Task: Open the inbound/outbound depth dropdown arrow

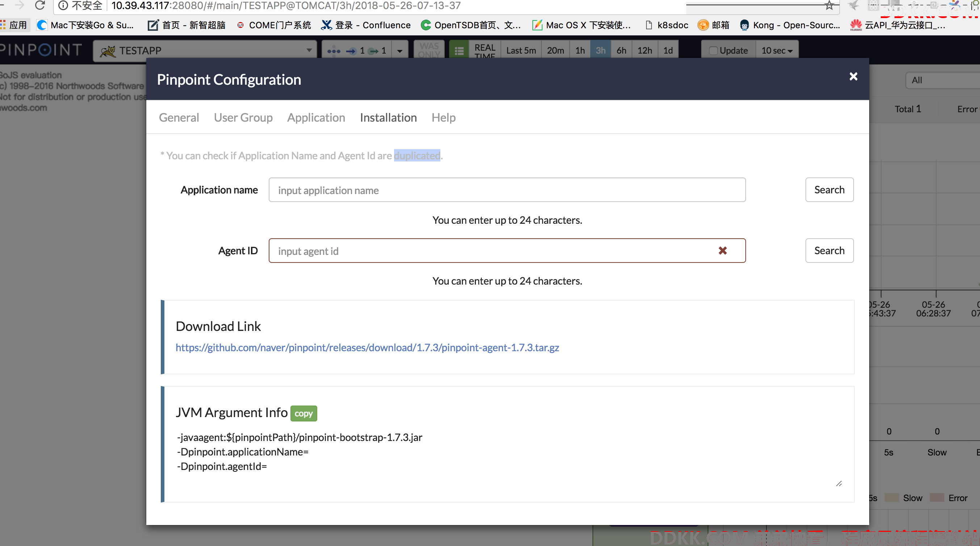Action: click(399, 51)
